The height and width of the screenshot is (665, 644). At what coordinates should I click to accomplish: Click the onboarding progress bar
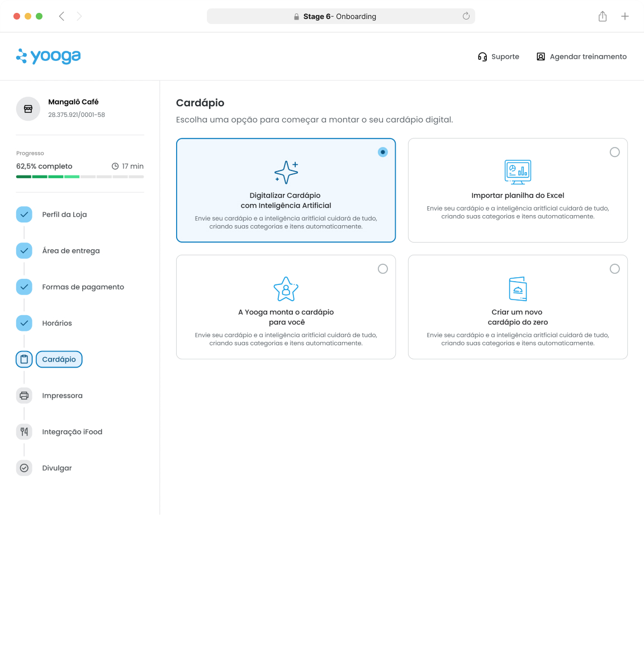coord(80,177)
